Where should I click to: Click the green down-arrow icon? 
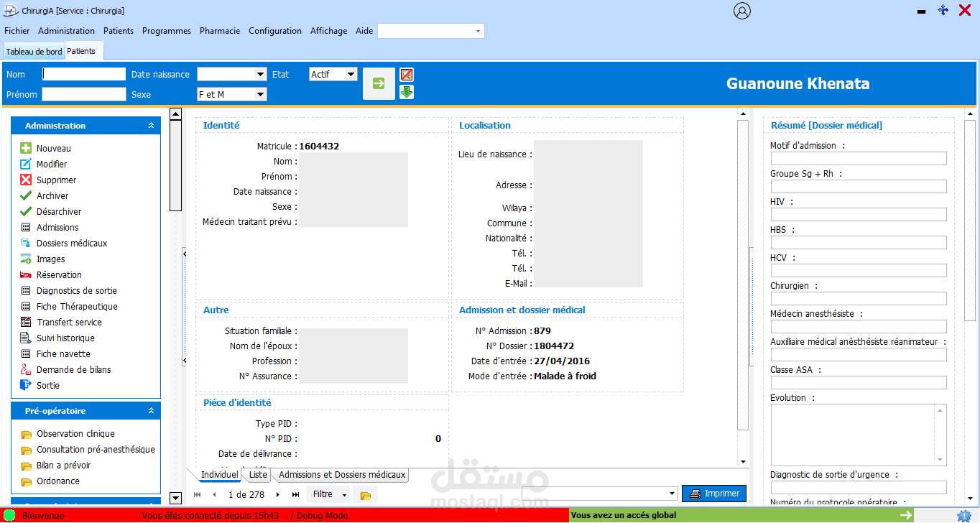tap(407, 92)
